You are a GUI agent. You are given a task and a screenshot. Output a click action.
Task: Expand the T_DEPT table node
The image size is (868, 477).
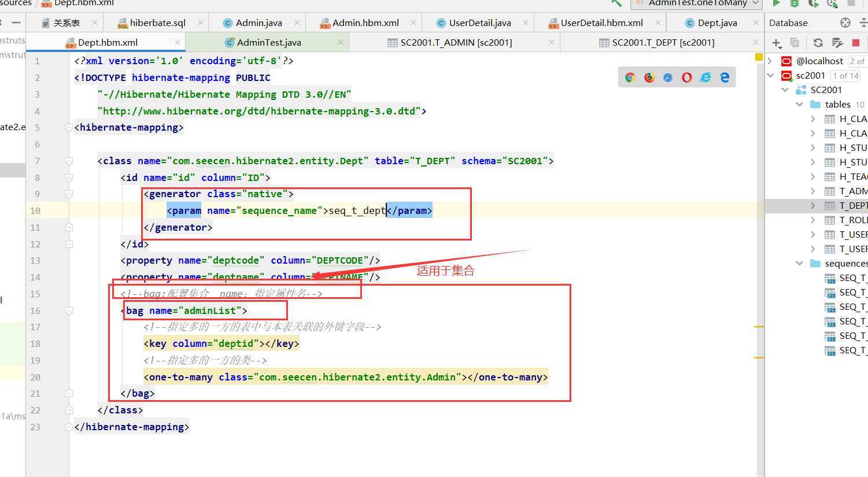pos(813,205)
